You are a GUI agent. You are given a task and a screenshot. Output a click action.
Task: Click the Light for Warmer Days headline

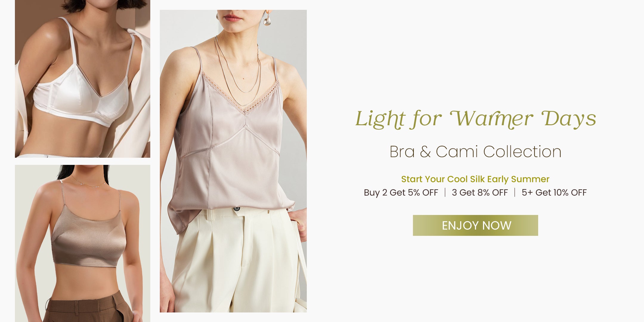point(476,119)
